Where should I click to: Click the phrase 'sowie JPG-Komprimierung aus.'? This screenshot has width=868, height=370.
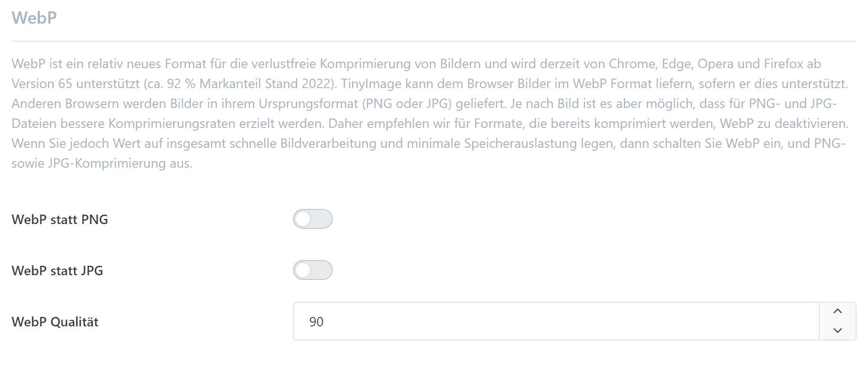pyautogui.click(x=102, y=163)
